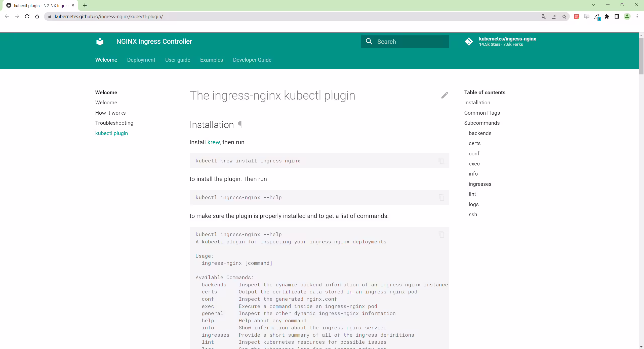Jump to ssh in table of contents
Image resolution: width=644 pixels, height=349 pixels.
[x=473, y=214]
